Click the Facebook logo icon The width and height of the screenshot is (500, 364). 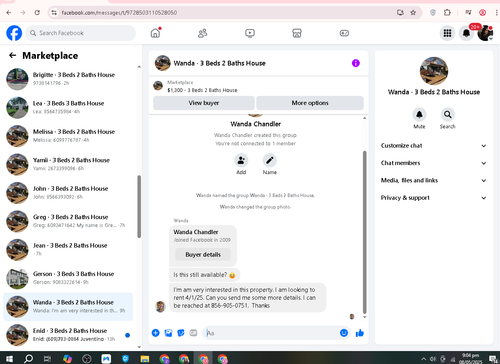coord(14,33)
